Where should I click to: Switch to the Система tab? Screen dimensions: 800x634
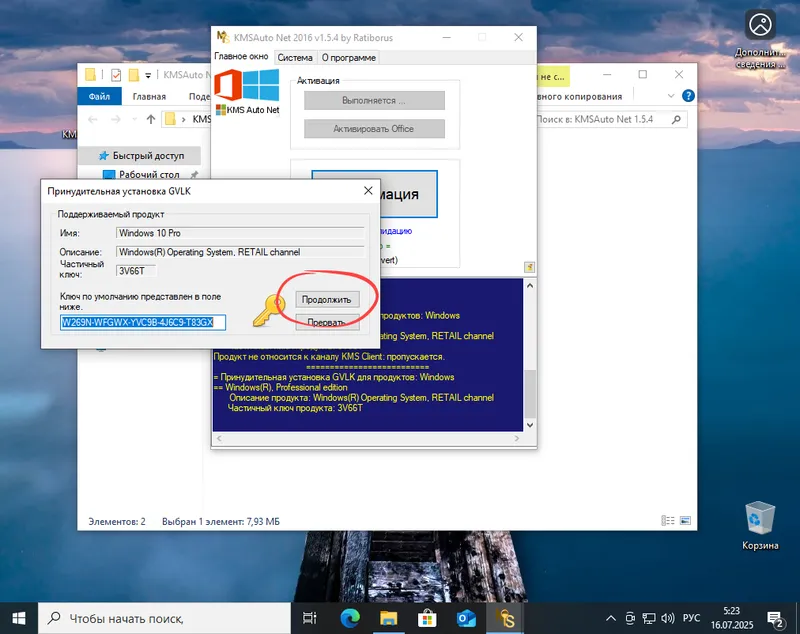coord(295,57)
